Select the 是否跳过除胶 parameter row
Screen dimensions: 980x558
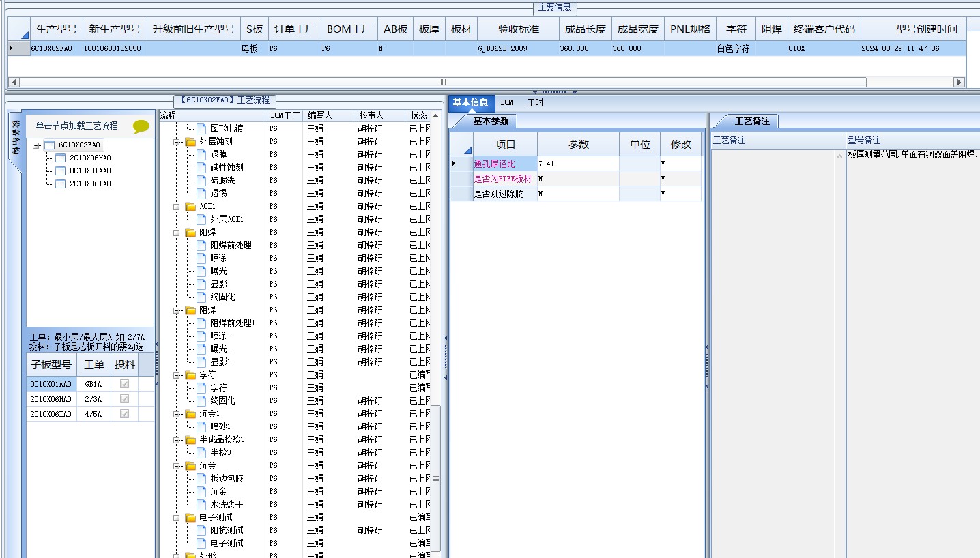point(577,194)
